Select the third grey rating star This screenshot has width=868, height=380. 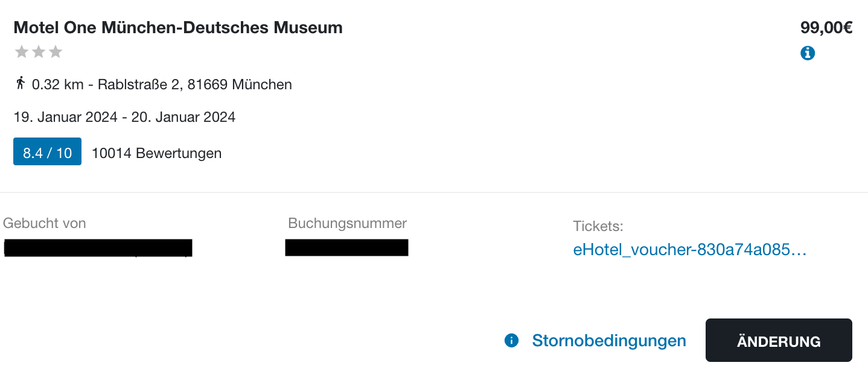[56, 52]
